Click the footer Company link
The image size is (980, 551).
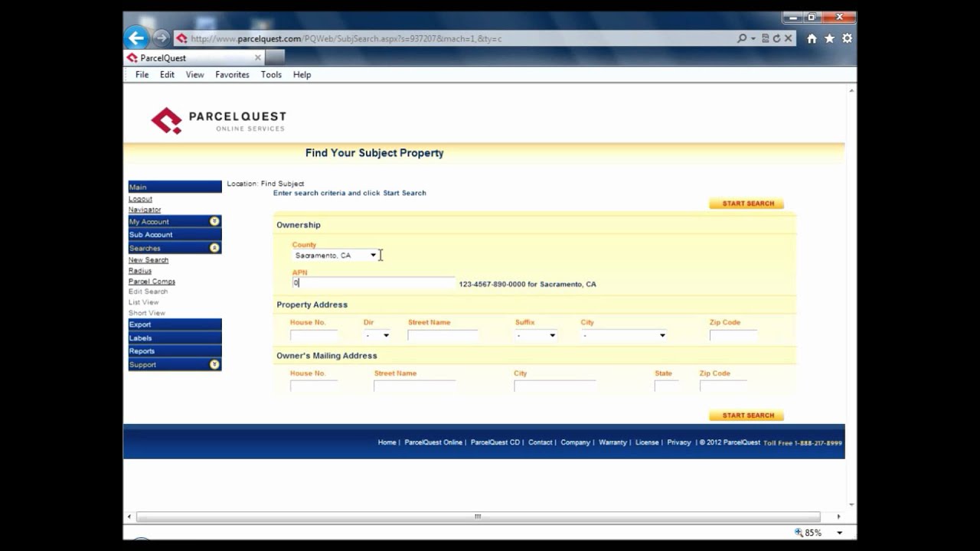(x=575, y=442)
